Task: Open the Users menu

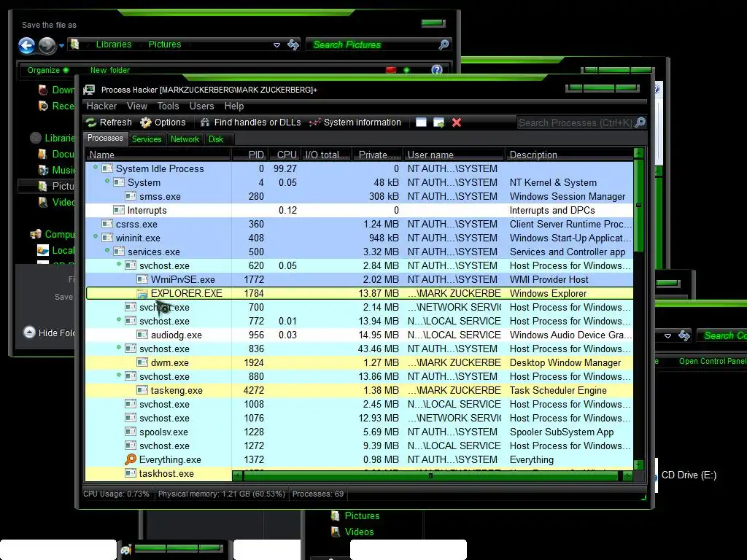Action: tap(201, 106)
